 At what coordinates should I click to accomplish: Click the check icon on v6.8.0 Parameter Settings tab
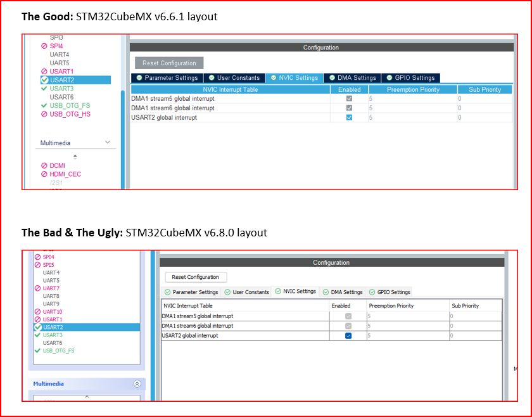(x=168, y=292)
